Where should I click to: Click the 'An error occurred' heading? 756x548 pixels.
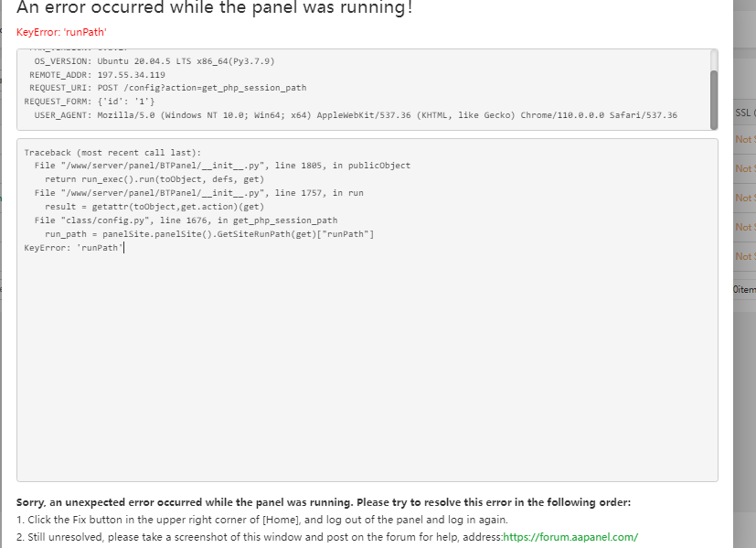(x=215, y=7)
